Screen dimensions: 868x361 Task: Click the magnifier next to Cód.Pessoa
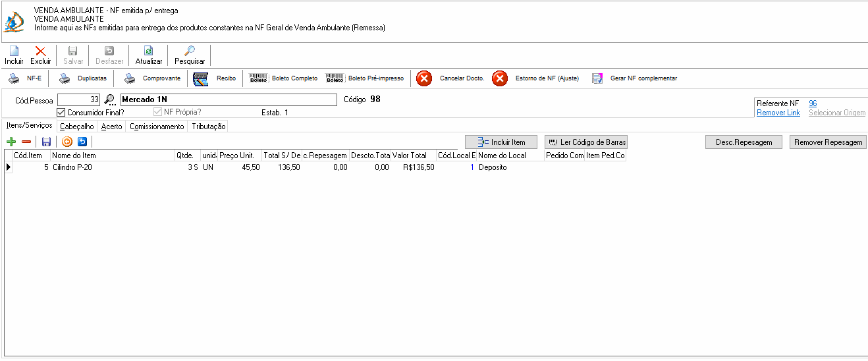(110, 100)
